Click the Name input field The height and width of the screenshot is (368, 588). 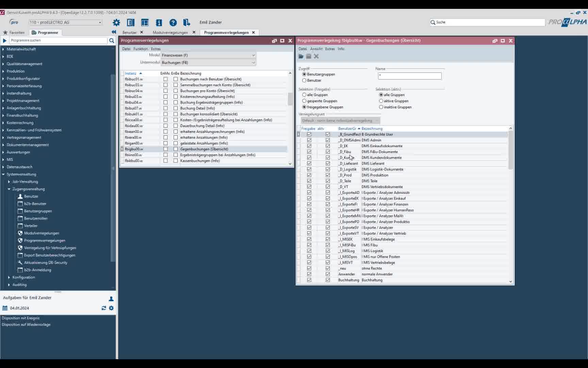click(x=410, y=76)
